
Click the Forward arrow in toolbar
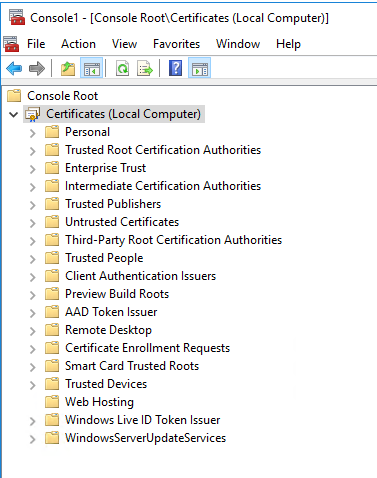point(37,69)
